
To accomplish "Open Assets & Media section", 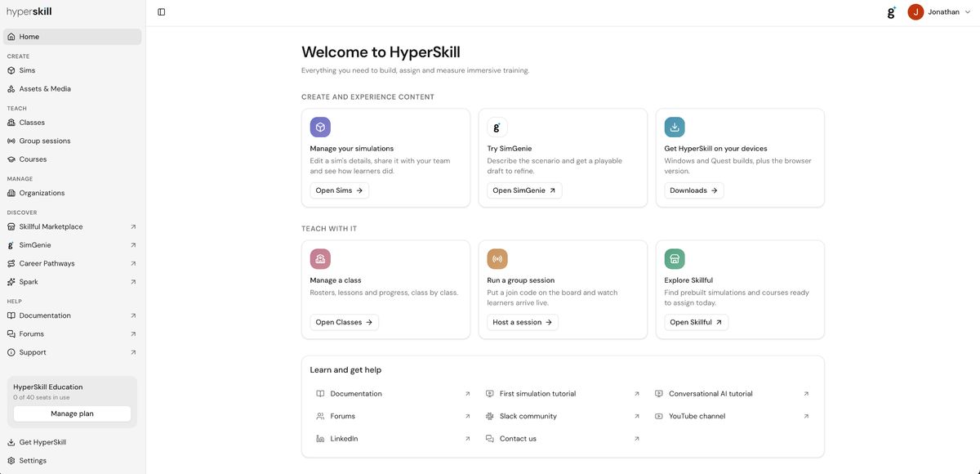I will (73, 88).
